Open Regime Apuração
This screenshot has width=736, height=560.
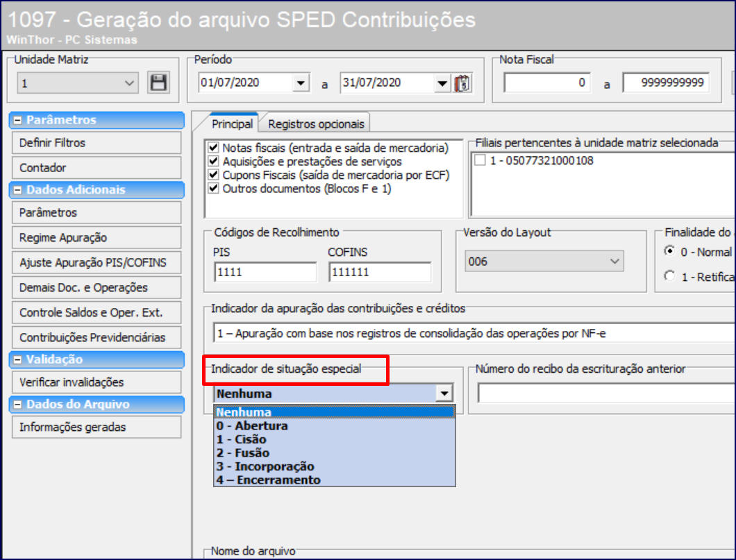tap(97, 237)
